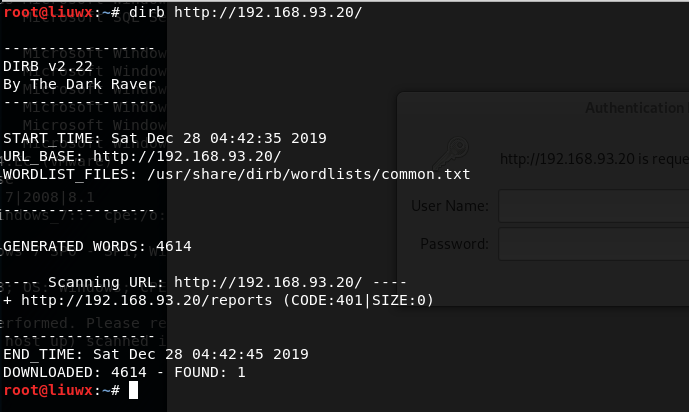
Task: Click the 'Scanning URL' header line
Action: [x=205, y=282]
